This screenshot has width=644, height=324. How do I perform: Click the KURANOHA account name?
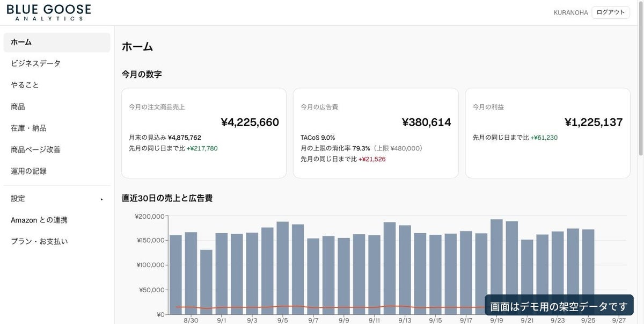pyautogui.click(x=571, y=12)
